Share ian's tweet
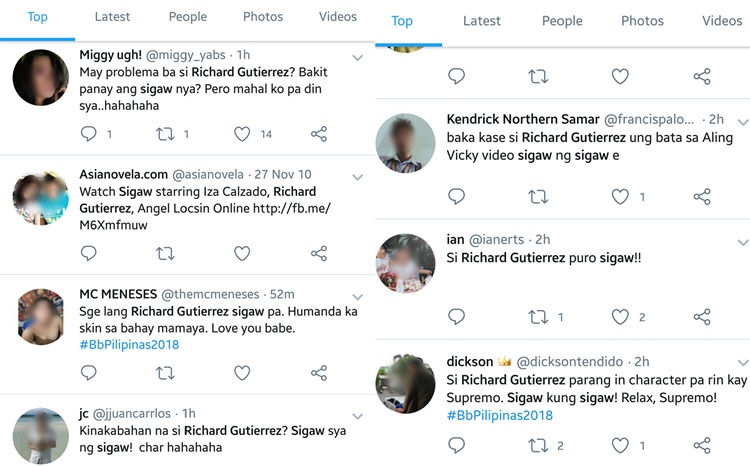The width and height of the screenshot is (750, 466). click(x=702, y=317)
